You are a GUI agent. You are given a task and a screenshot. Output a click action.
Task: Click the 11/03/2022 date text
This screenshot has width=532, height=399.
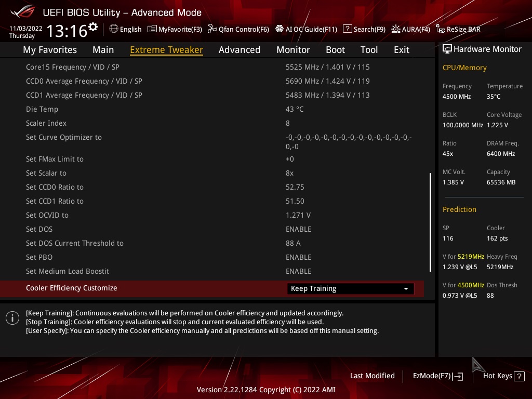26,29
